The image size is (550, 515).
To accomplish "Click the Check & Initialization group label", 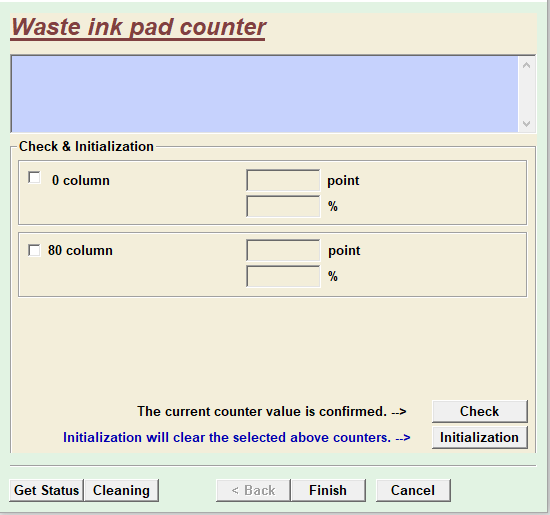I will click(86, 146).
